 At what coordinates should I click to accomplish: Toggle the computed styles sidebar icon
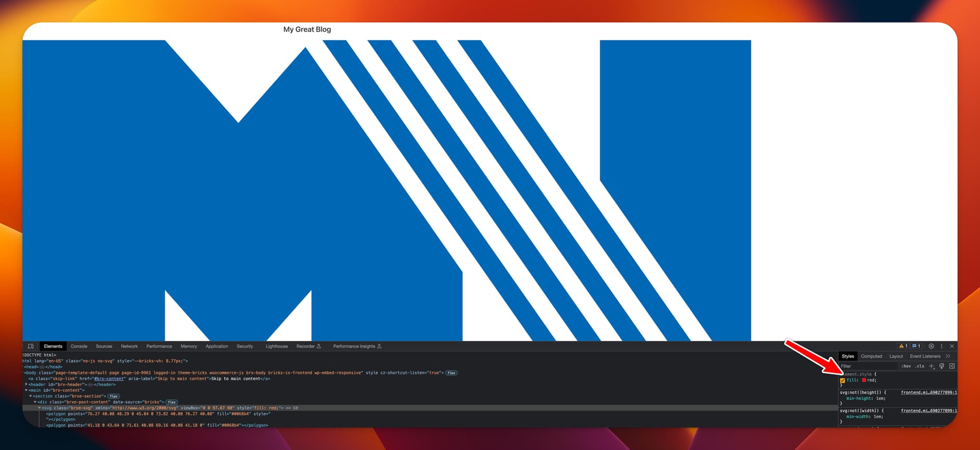[x=952, y=366]
